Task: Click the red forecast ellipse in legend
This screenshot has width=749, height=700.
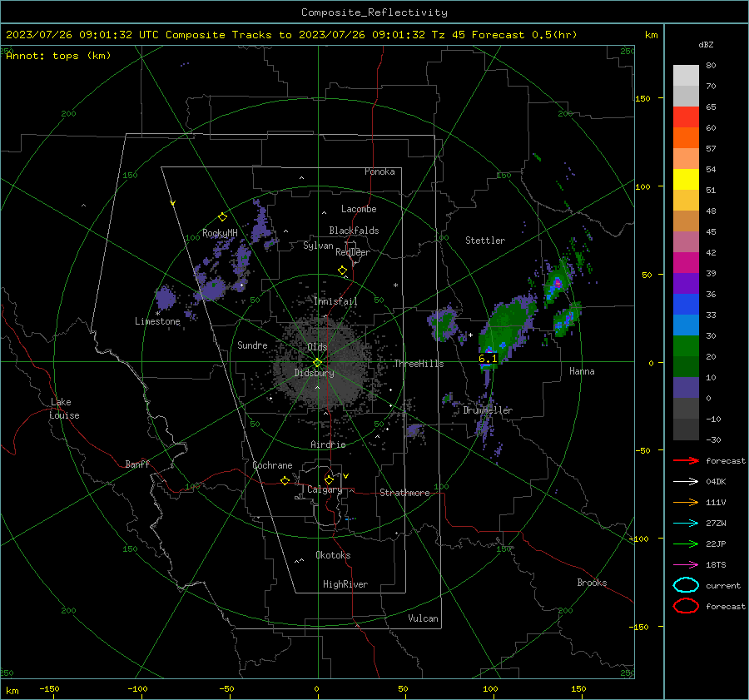Action: click(x=686, y=606)
